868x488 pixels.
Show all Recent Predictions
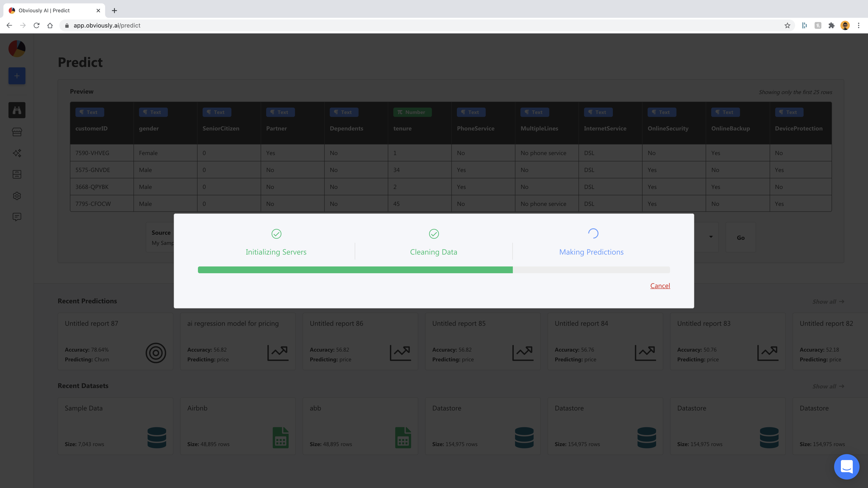tap(828, 301)
